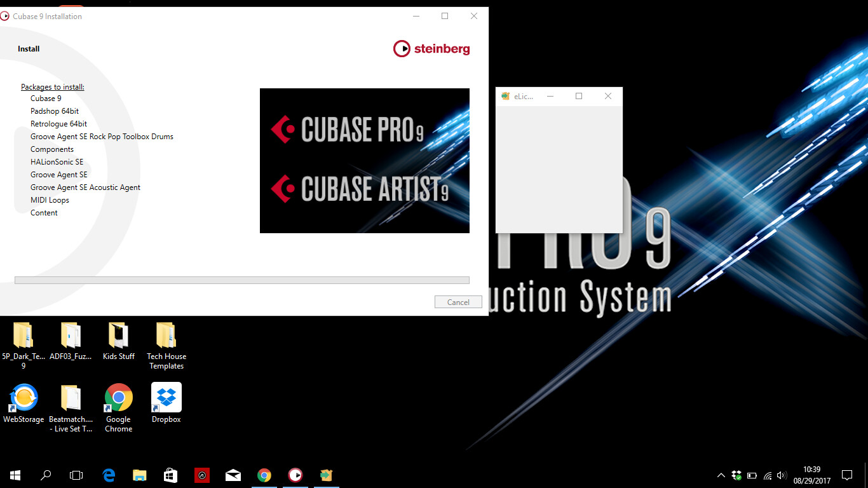Select 'Retrologue 64bit' in package list
This screenshot has width=868, height=488.
(59, 124)
